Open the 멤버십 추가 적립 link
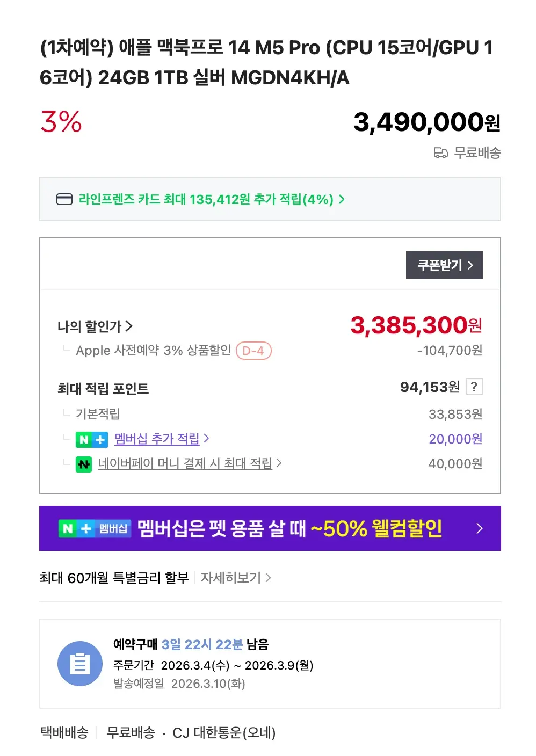536x756 pixels. [x=157, y=439]
